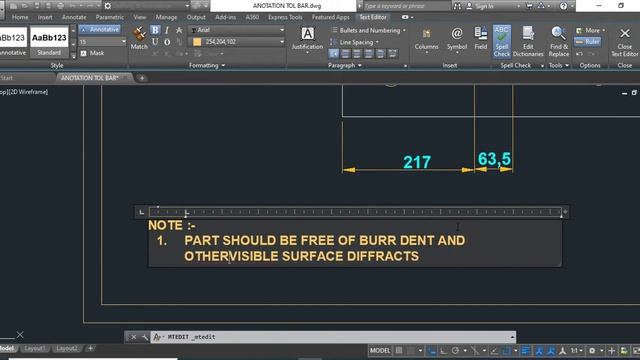Toggle Overline formatting
This screenshot has height=360, width=640.
point(167,42)
